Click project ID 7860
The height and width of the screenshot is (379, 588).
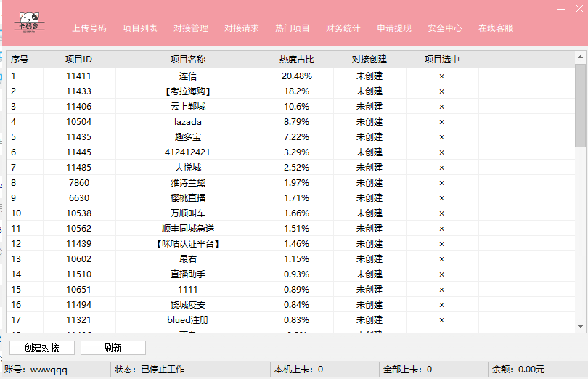[79, 183]
